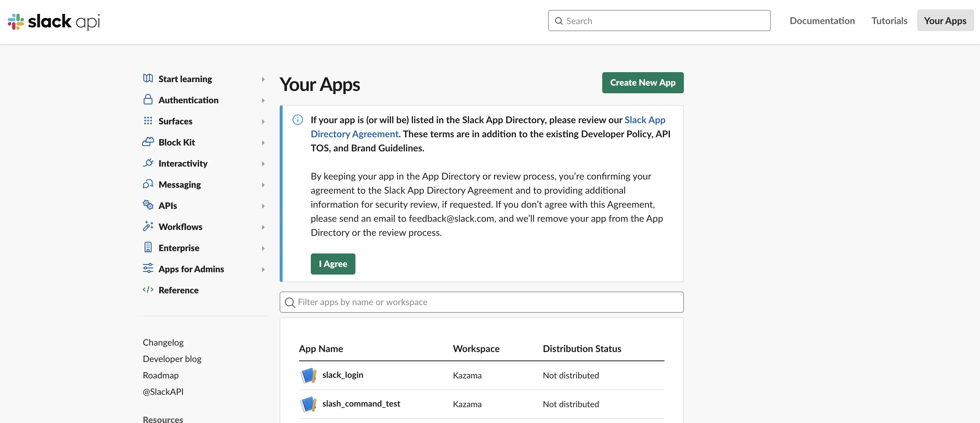Click the slack_login app thumbnail icon
Screen dimensions: 980x423
coord(308,375)
